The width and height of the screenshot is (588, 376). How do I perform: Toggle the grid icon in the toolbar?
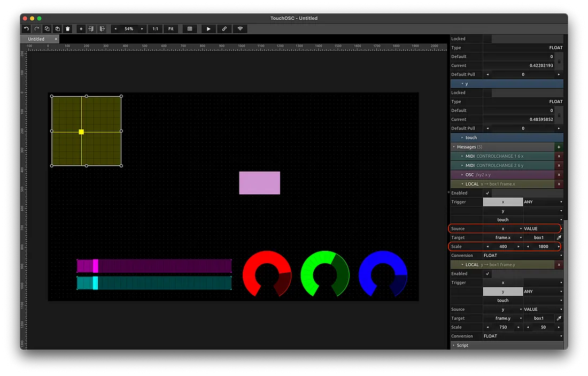point(189,29)
